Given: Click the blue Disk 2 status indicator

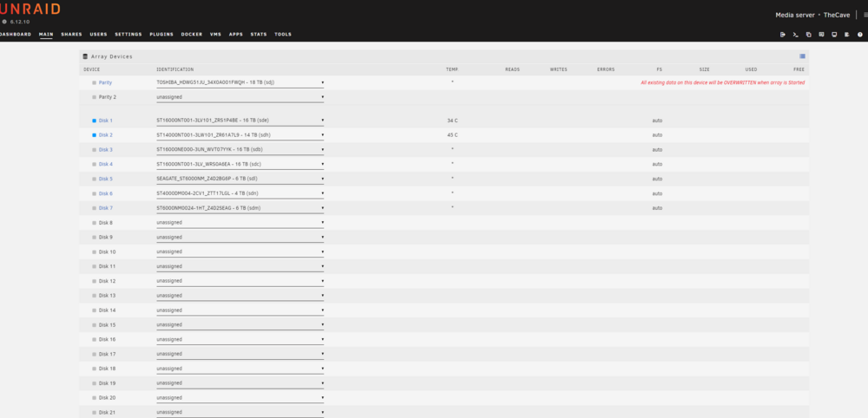Looking at the screenshot, I should point(94,135).
